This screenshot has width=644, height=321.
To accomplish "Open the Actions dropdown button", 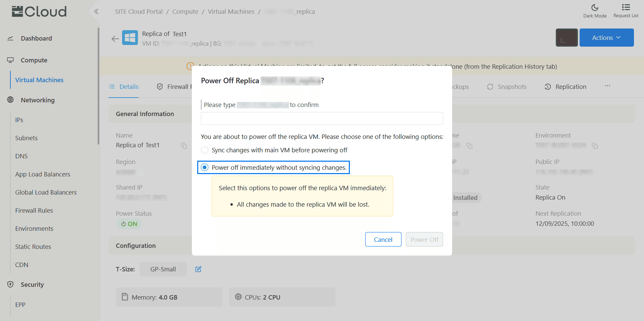I will click(606, 38).
